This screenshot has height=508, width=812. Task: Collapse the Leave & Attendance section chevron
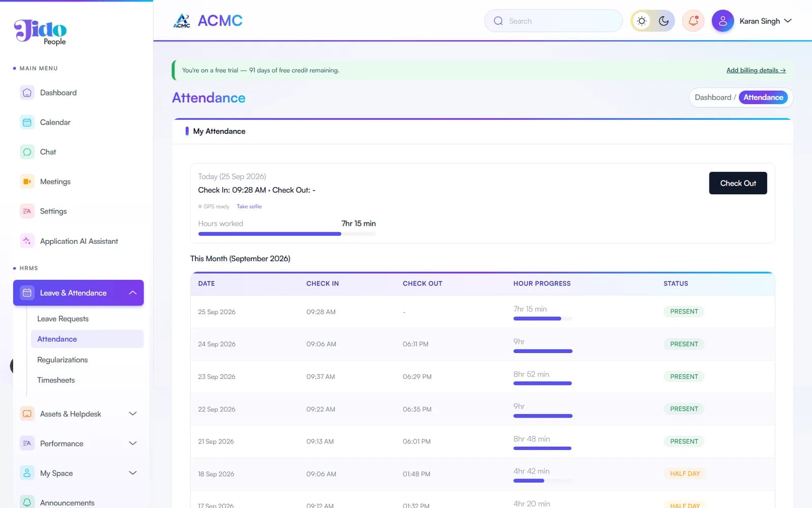(133, 293)
